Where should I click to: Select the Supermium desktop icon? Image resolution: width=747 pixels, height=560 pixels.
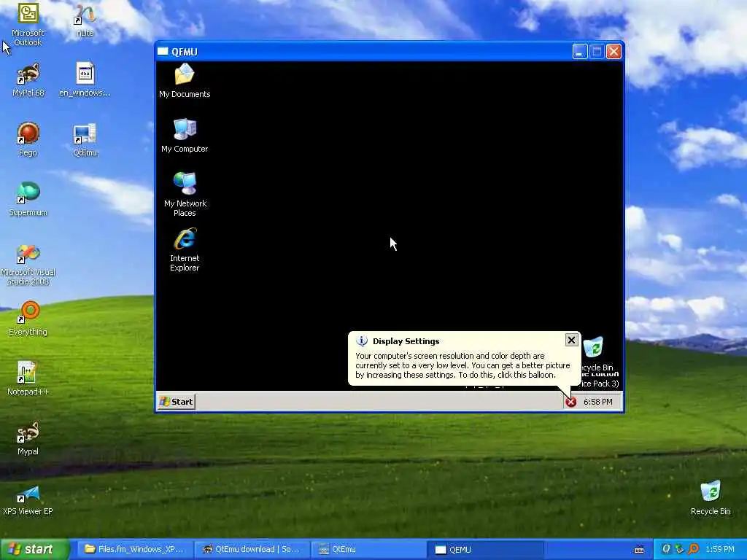tap(28, 200)
